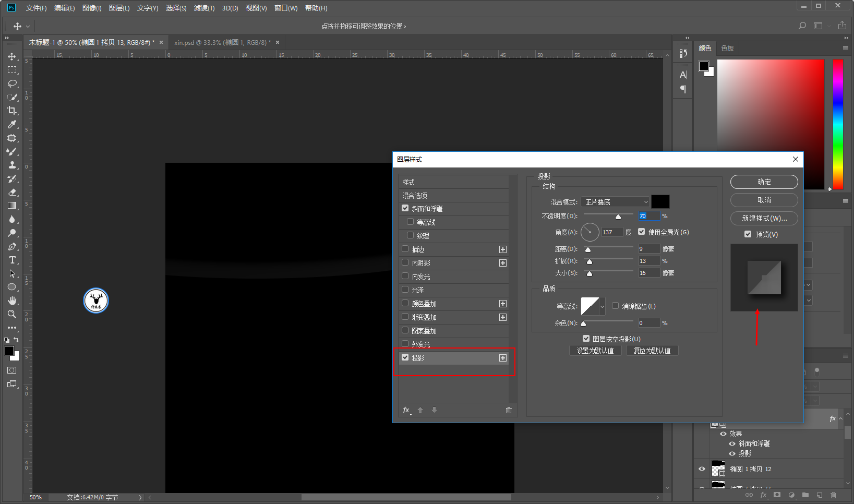The height and width of the screenshot is (504, 854).
Task: Toggle 预览 checkbox
Action: click(748, 234)
